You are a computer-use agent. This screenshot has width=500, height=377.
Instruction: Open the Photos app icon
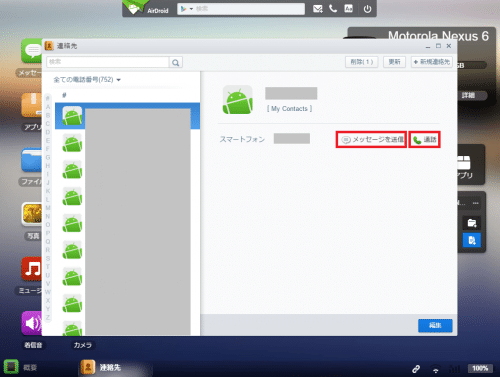(32, 214)
